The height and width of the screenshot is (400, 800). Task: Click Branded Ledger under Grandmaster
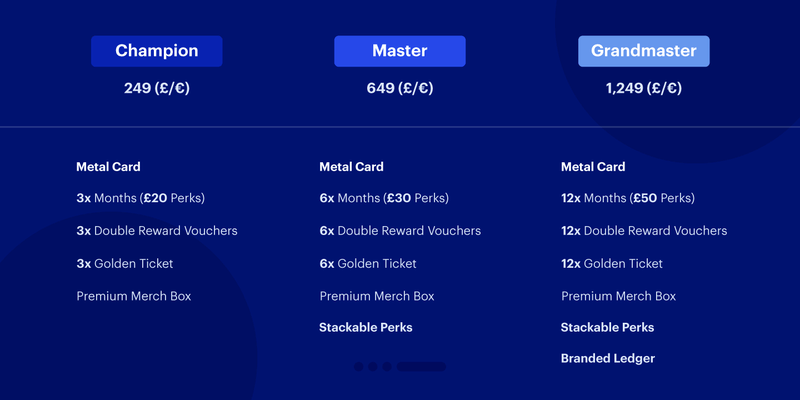pos(608,359)
